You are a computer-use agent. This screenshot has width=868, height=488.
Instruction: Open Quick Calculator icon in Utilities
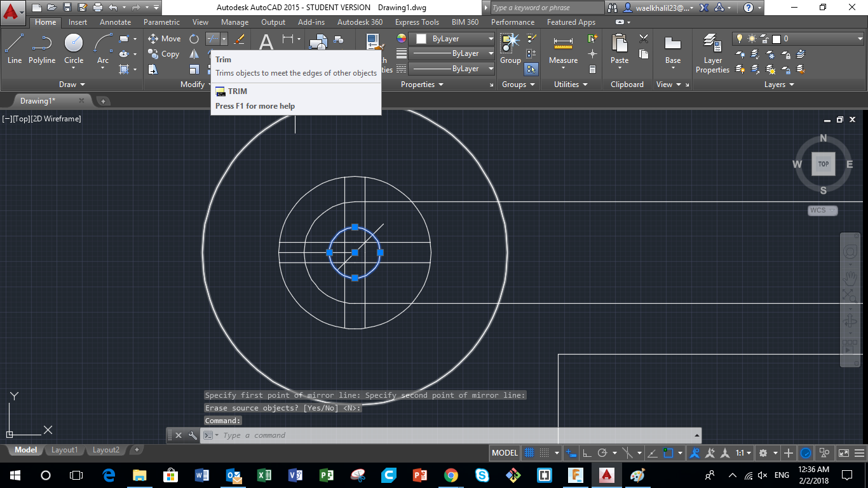coord(593,69)
